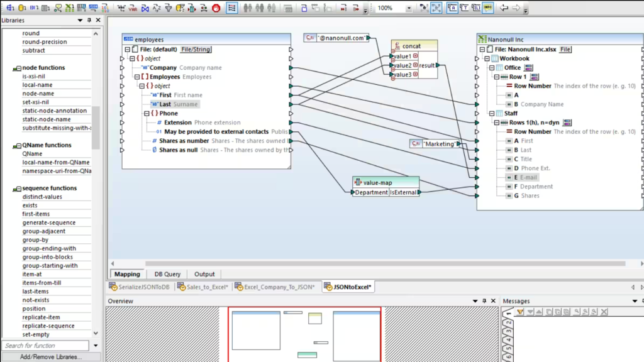Image resolution: width=644 pixels, height=362 pixels.
Task: Open the 100% zoom level dropdown
Action: [409, 9]
